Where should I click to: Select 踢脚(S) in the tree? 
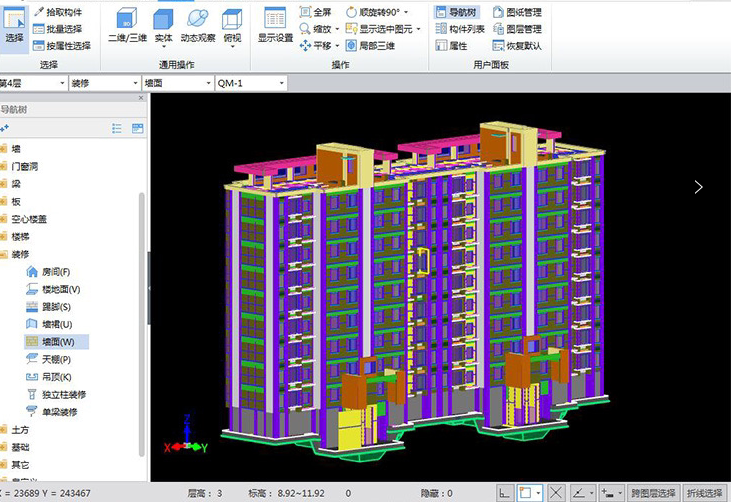[x=48, y=307]
